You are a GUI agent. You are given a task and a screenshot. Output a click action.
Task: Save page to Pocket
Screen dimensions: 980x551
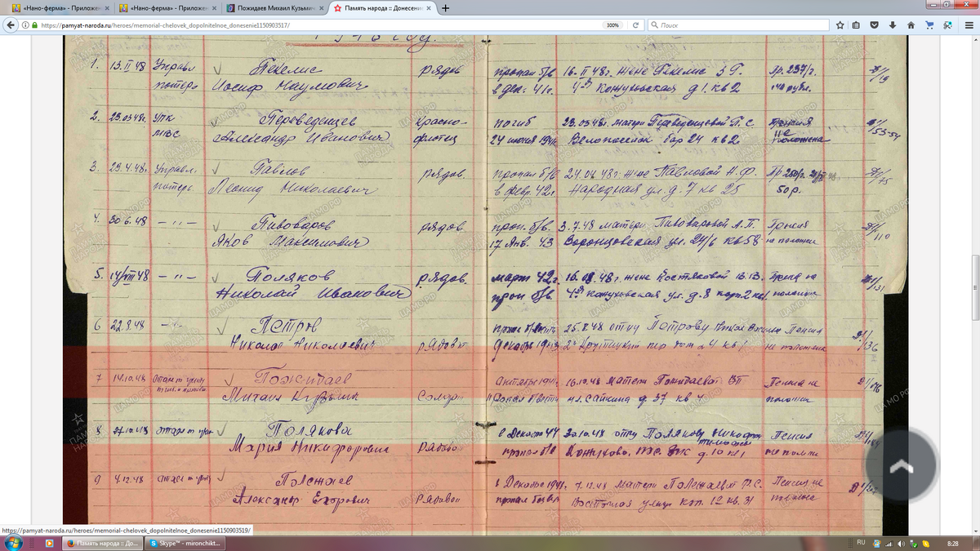pyautogui.click(x=874, y=25)
